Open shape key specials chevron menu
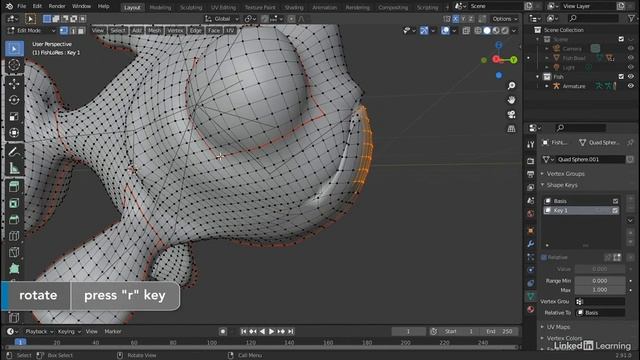This screenshot has height=360, width=640. point(630,220)
